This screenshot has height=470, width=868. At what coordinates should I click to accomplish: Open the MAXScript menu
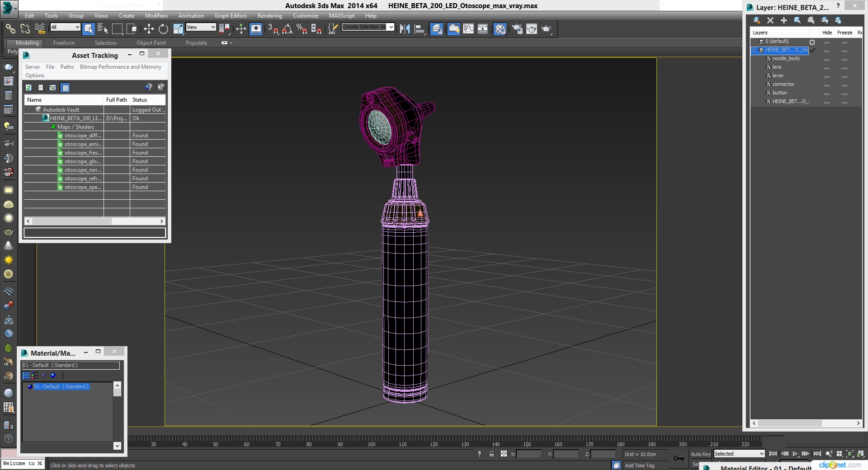(x=342, y=15)
